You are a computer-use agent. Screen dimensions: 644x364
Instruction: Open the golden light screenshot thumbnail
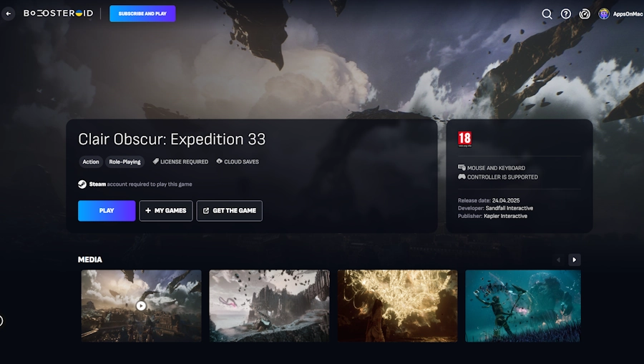pos(398,306)
